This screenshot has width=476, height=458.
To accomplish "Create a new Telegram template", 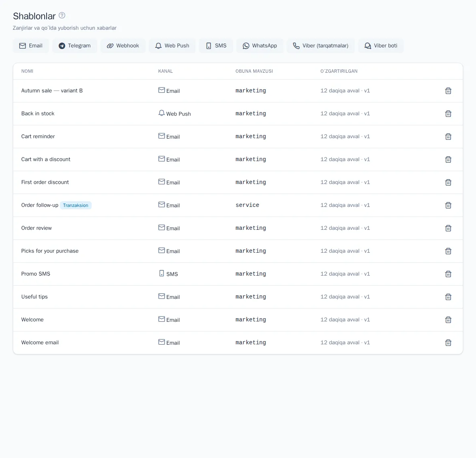I will (74, 46).
